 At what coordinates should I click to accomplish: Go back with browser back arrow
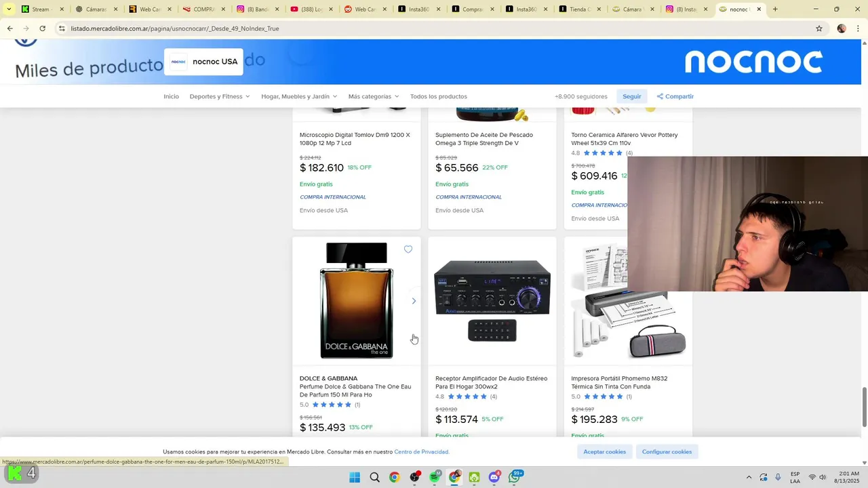pos(10,28)
